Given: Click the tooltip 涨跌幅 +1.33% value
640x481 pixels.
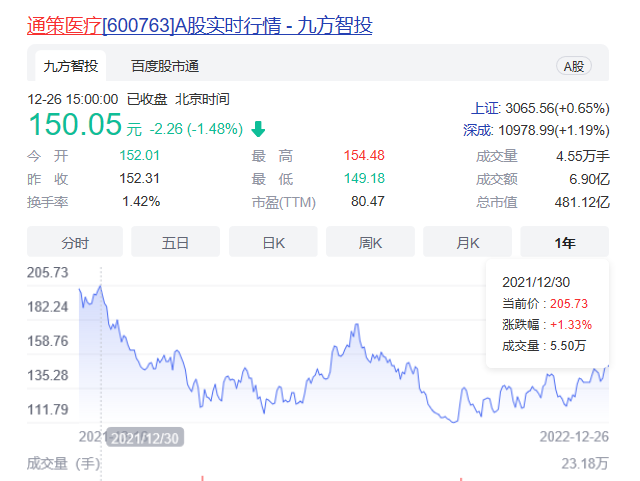Looking at the screenshot, I should click(x=571, y=325).
